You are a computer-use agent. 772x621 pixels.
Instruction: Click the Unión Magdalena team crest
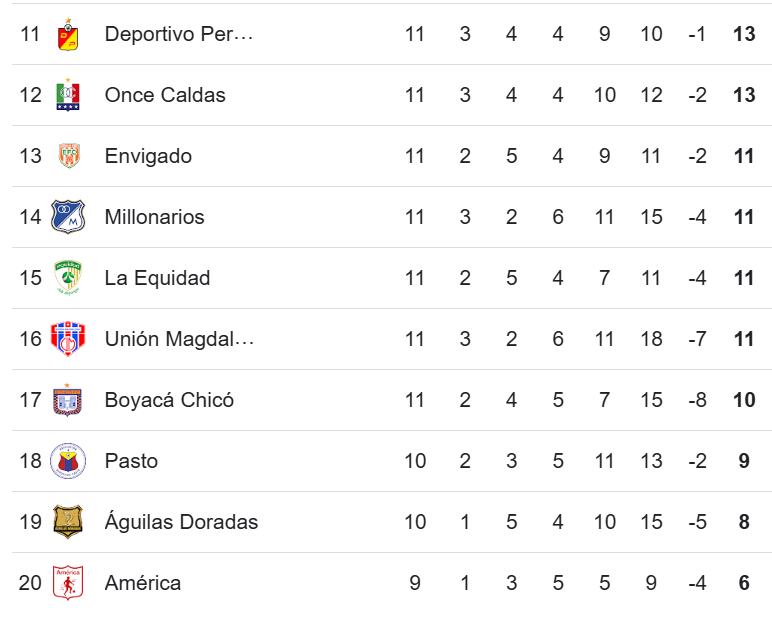click(x=68, y=339)
